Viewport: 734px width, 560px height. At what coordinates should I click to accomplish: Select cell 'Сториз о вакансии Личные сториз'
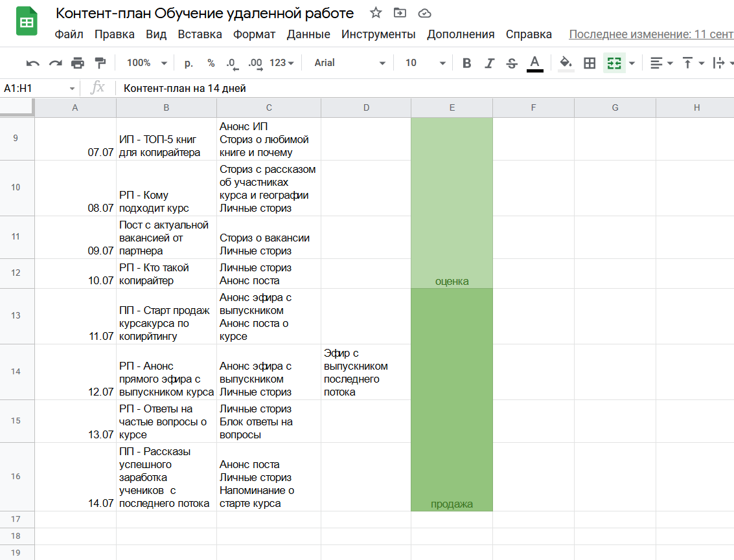[x=269, y=237]
